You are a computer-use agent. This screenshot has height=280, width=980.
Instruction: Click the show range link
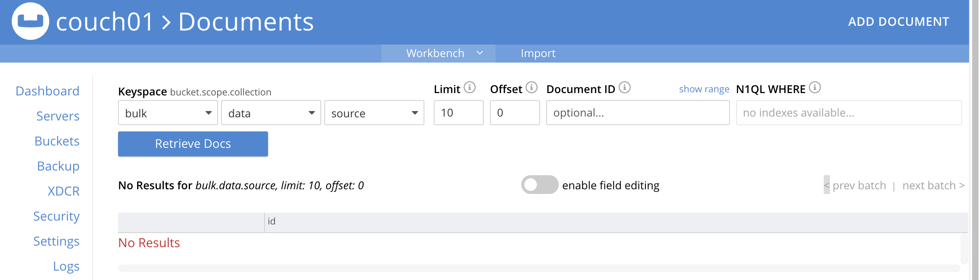[x=704, y=89]
